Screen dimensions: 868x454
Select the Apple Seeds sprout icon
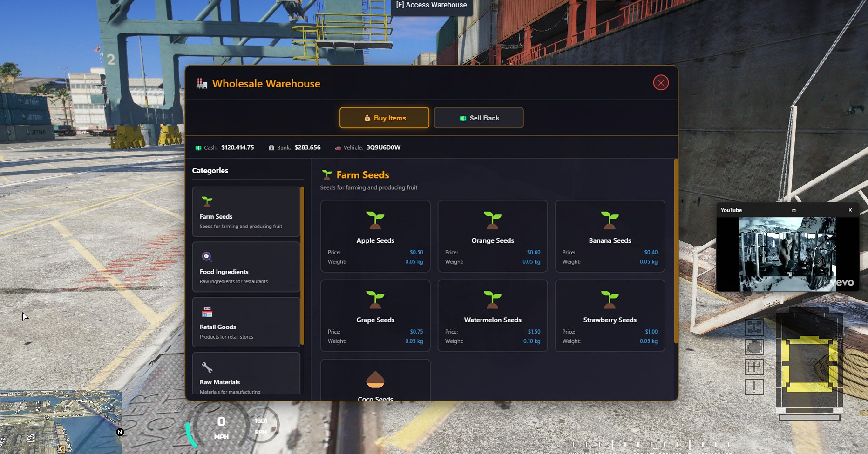[x=375, y=220]
